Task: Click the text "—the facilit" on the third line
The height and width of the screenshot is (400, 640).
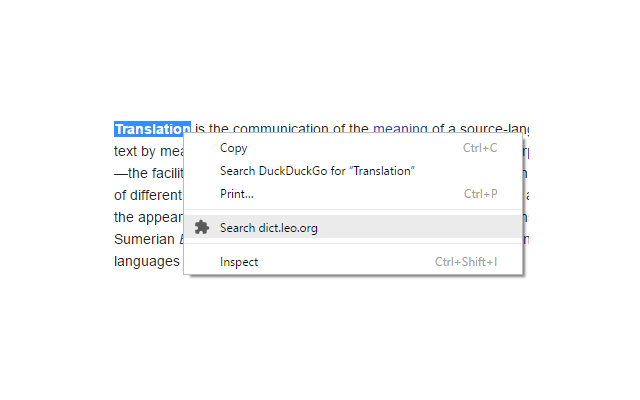Action: coord(149,173)
